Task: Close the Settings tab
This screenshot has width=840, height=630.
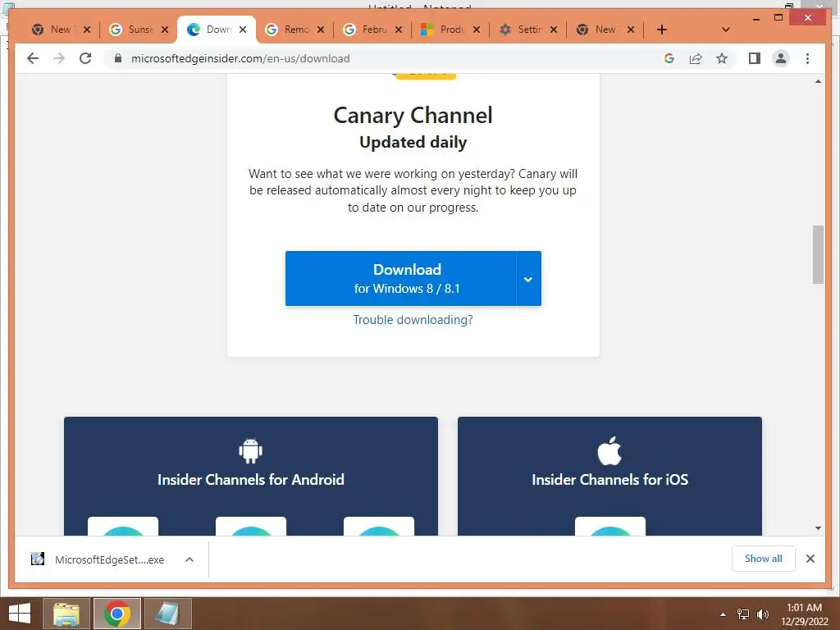Action: pyautogui.click(x=554, y=30)
